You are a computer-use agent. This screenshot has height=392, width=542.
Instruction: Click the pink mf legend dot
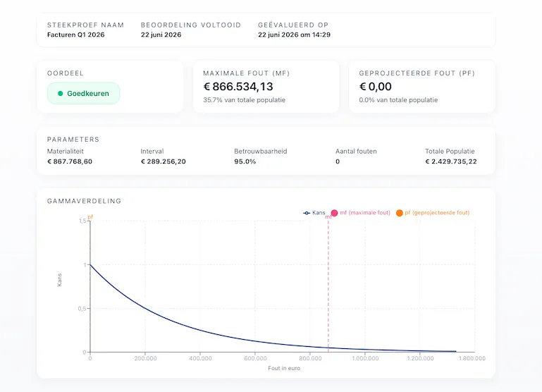[x=334, y=213]
